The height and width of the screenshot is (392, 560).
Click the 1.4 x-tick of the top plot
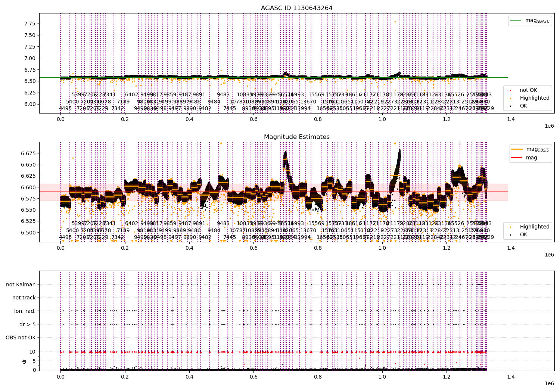pyautogui.click(x=511, y=119)
